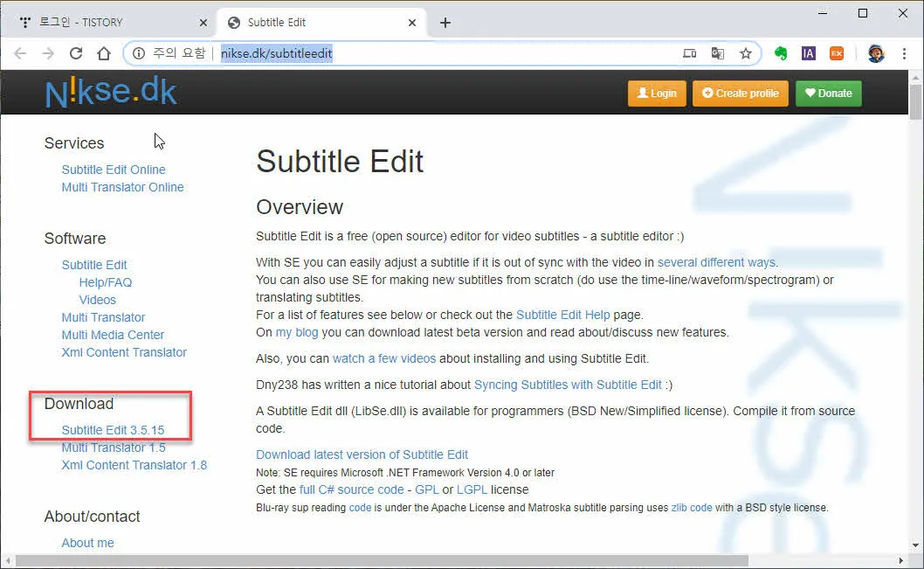The image size is (924, 569).
Task: Download Multi Translator 1.5
Action: click(114, 448)
